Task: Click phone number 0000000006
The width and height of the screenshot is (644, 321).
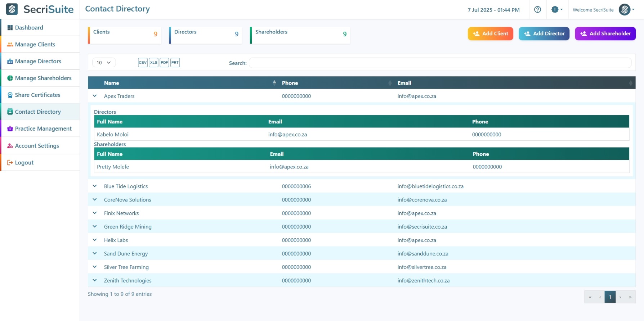Action: point(296,186)
